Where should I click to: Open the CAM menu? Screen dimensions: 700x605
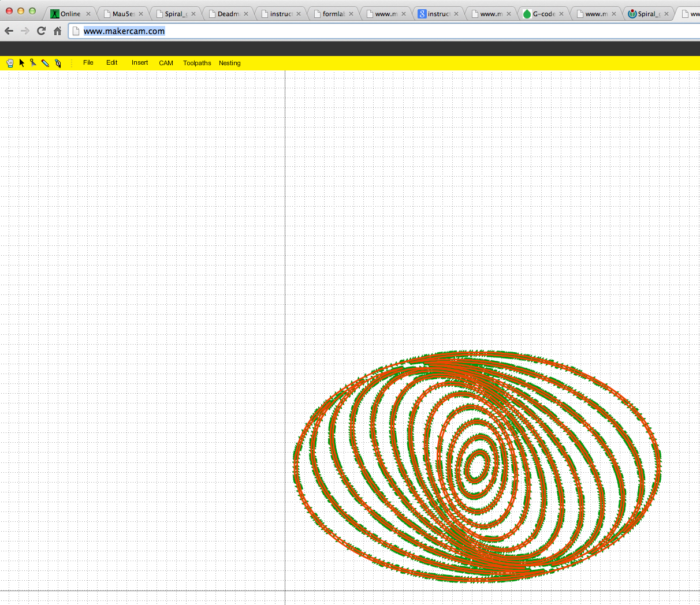(x=166, y=63)
